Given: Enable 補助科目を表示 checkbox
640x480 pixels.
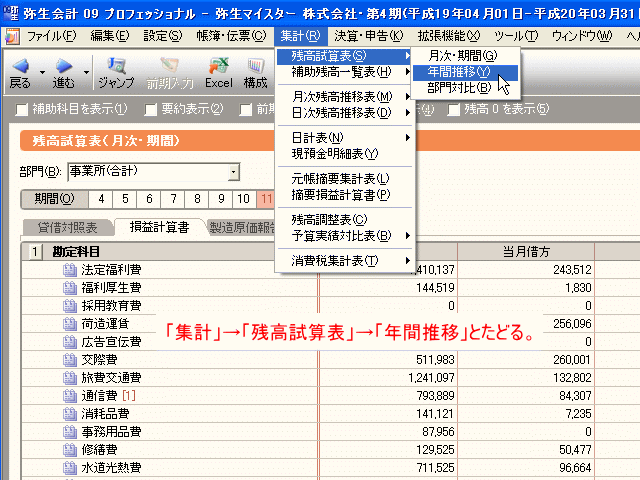Looking at the screenshot, I should coord(22,109).
